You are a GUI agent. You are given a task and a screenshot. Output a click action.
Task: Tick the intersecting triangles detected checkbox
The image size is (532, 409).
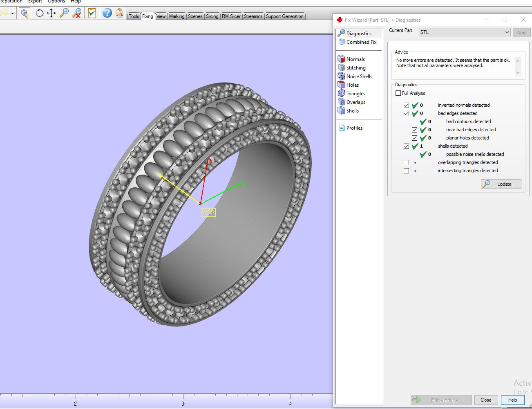click(406, 171)
